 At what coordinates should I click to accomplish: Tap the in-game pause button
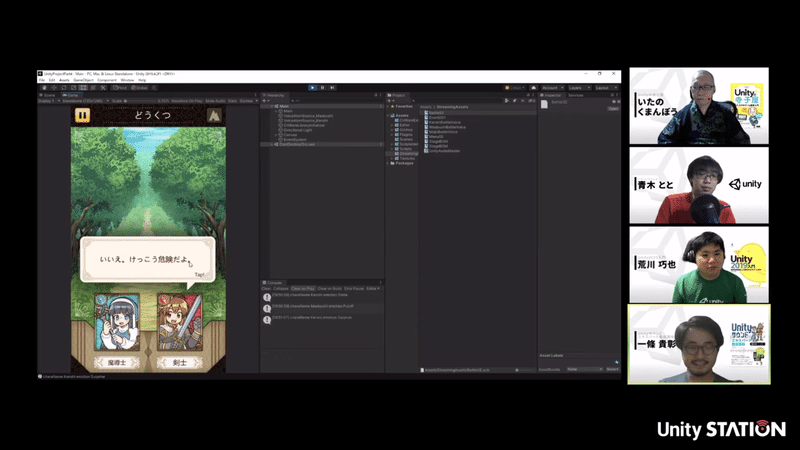click(x=82, y=115)
